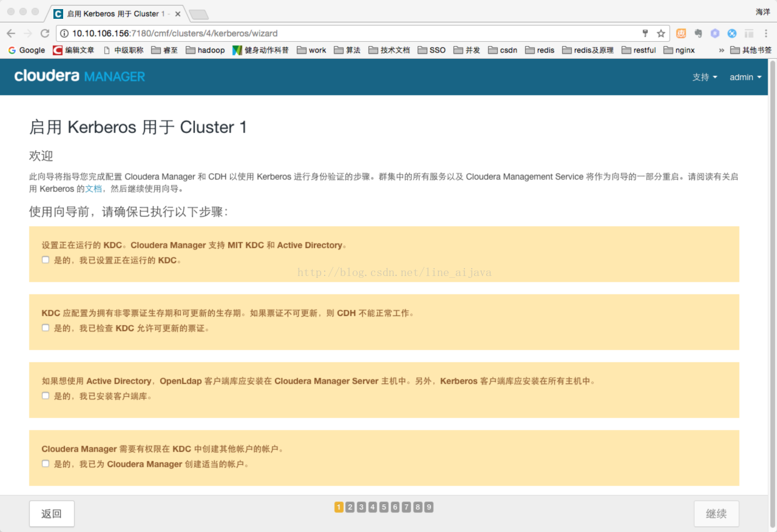Viewport: 777px width, 532px height.
Task: Open the restful bookmark folder
Action: tap(639, 50)
